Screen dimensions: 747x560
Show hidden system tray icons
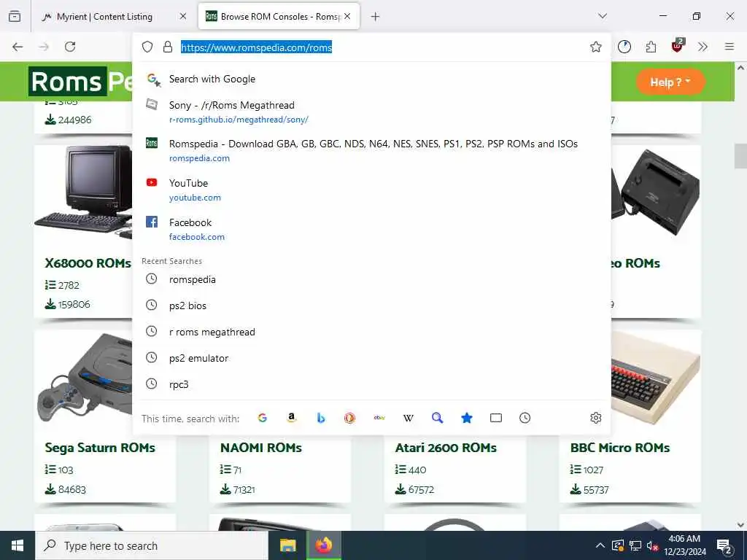(x=600, y=545)
